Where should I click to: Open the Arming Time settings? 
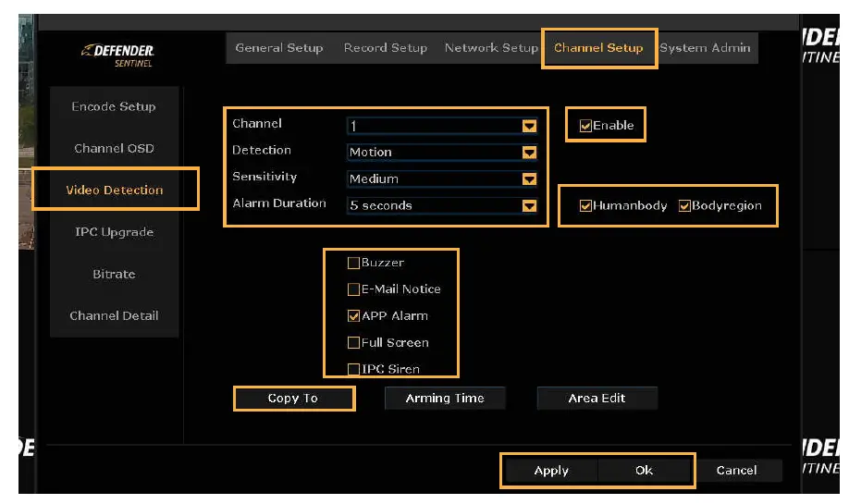(445, 399)
